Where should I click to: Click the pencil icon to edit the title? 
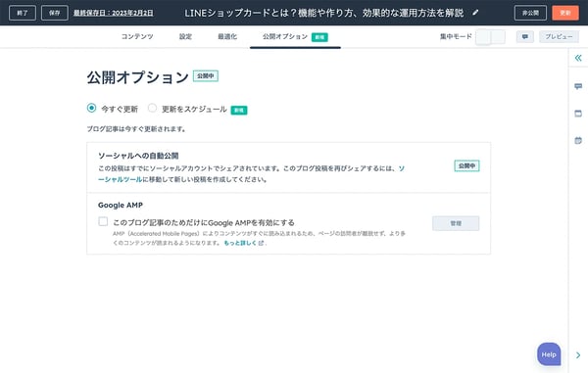[475, 13]
